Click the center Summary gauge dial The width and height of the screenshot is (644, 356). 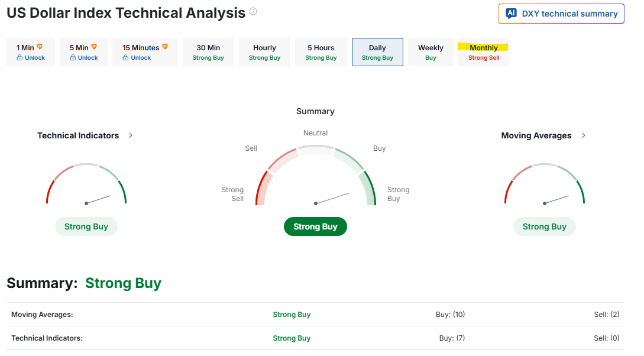316,177
